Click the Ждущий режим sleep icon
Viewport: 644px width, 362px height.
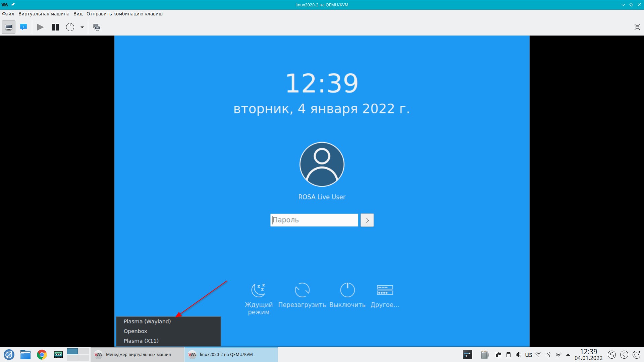coord(258,290)
